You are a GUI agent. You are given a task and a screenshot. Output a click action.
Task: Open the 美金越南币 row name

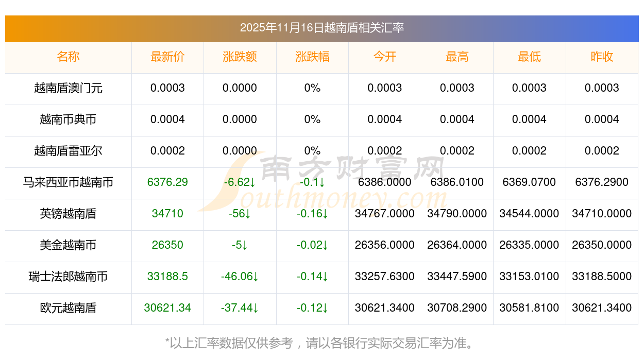pos(68,245)
